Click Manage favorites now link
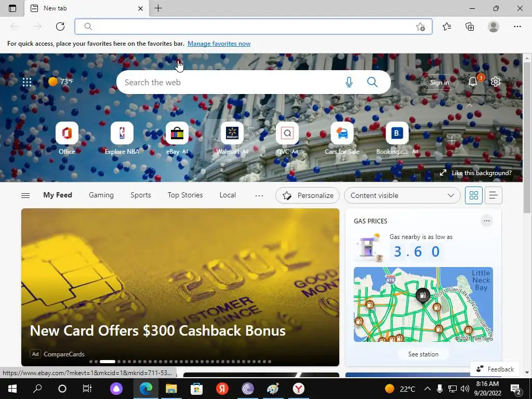Image resolution: width=532 pixels, height=399 pixels. point(219,44)
